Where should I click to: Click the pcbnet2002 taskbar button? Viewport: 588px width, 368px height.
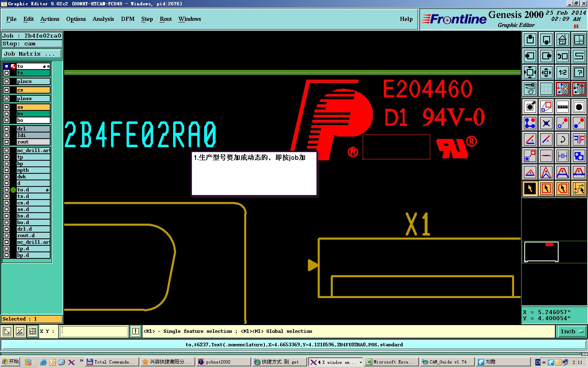pyautogui.click(x=223, y=362)
